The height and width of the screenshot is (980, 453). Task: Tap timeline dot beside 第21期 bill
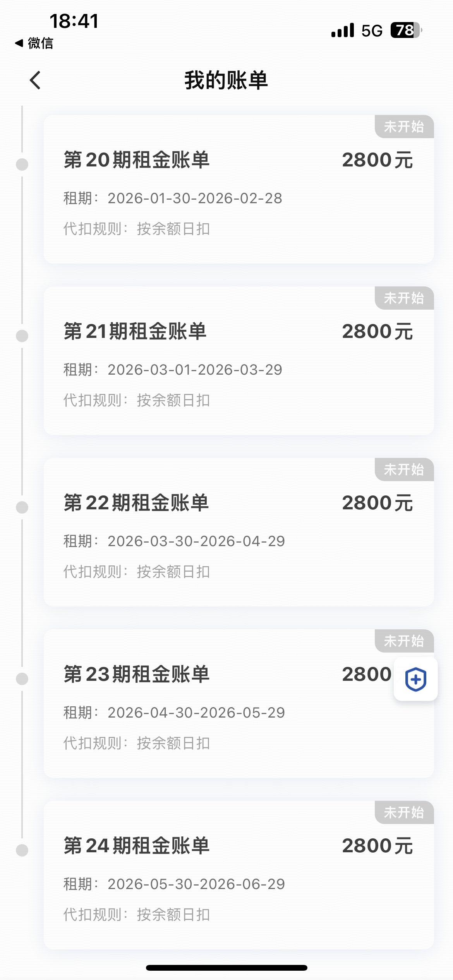point(22,336)
